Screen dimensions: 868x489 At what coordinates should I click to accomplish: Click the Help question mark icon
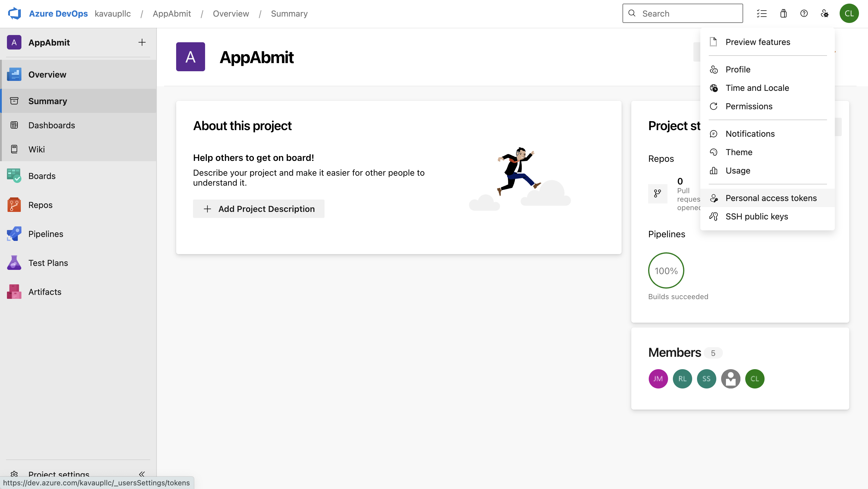point(804,14)
